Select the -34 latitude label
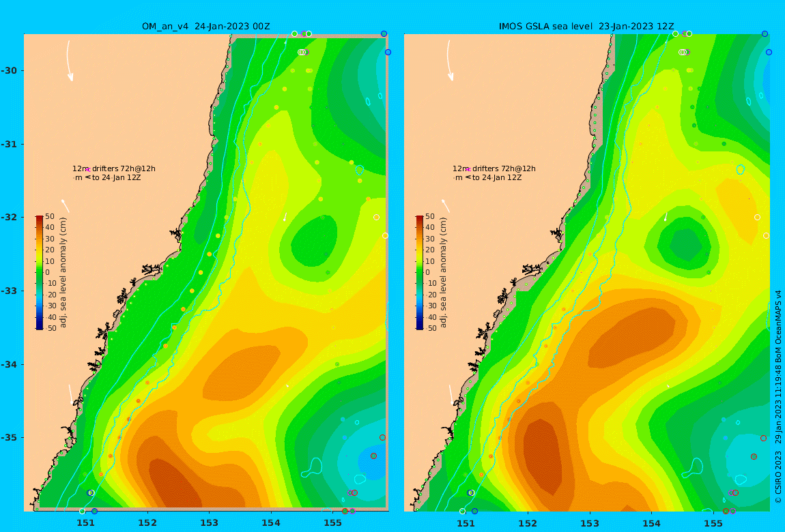Image resolution: width=785 pixels, height=532 pixels. [x=8, y=364]
